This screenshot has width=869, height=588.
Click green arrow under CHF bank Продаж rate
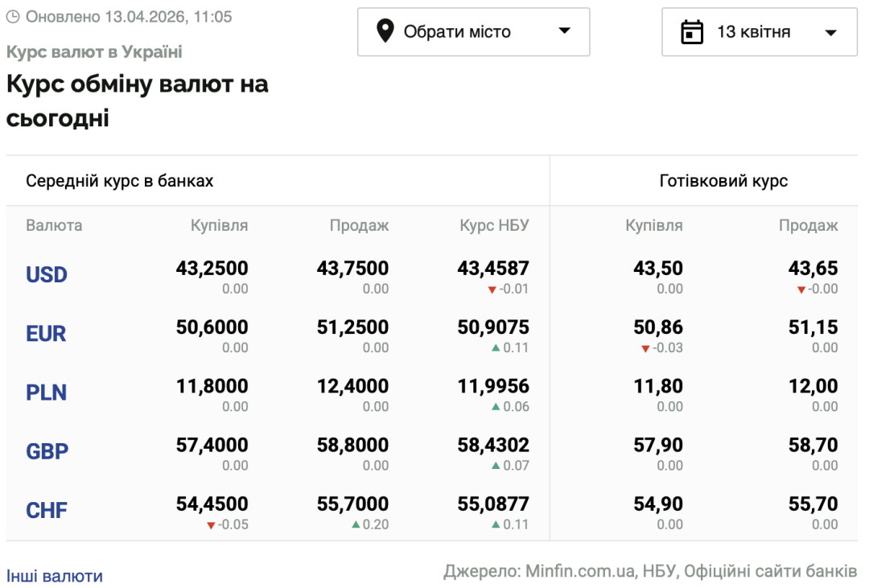click(356, 525)
